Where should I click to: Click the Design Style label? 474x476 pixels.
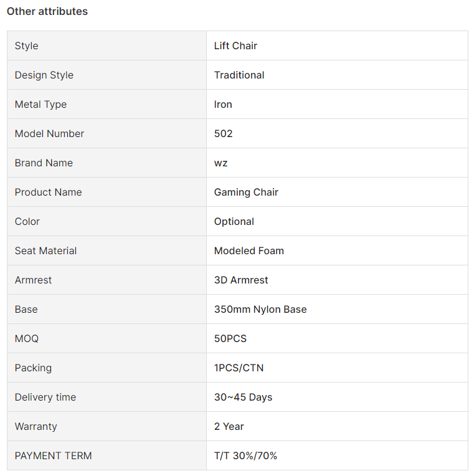pos(44,75)
